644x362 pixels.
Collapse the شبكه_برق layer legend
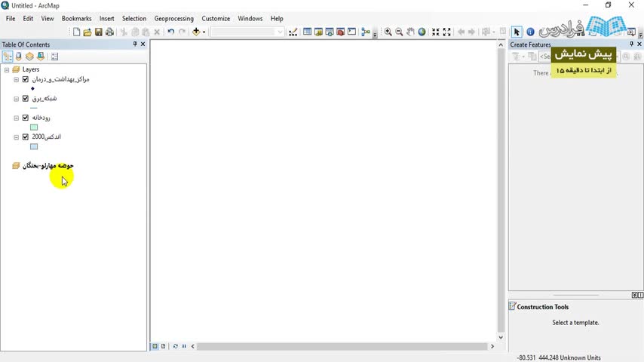[x=16, y=99]
